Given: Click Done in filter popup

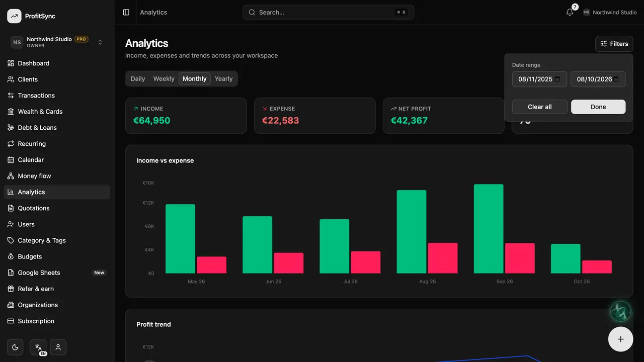Looking at the screenshot, I should (x=598, y=107).
